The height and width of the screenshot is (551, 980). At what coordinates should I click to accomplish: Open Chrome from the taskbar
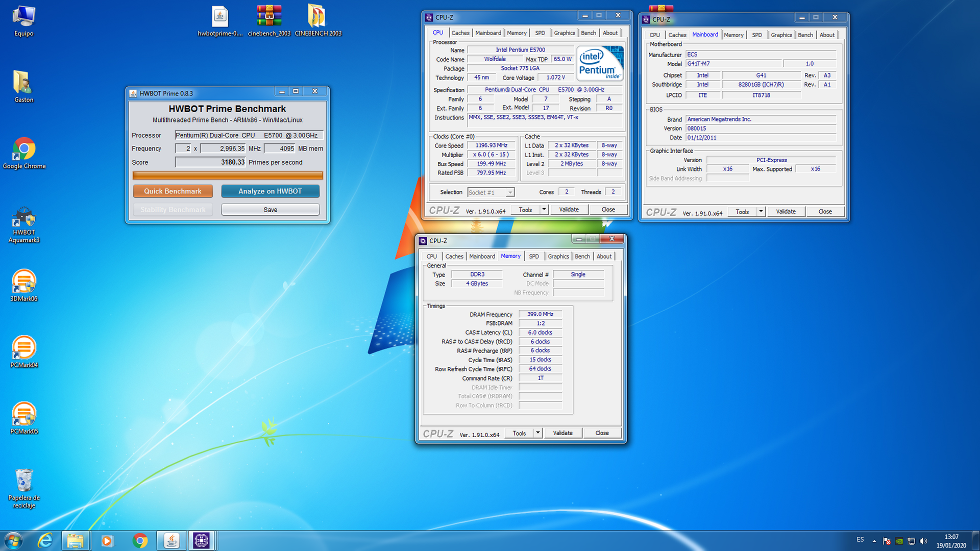[x=140, y=541]
